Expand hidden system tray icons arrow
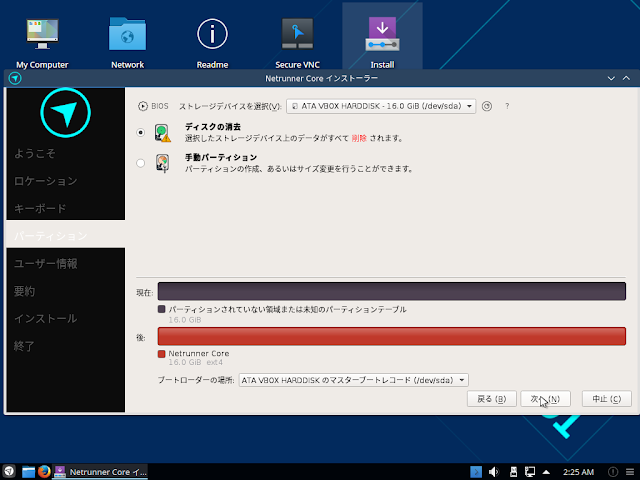 pyautogui.click(x=546, y=472)
